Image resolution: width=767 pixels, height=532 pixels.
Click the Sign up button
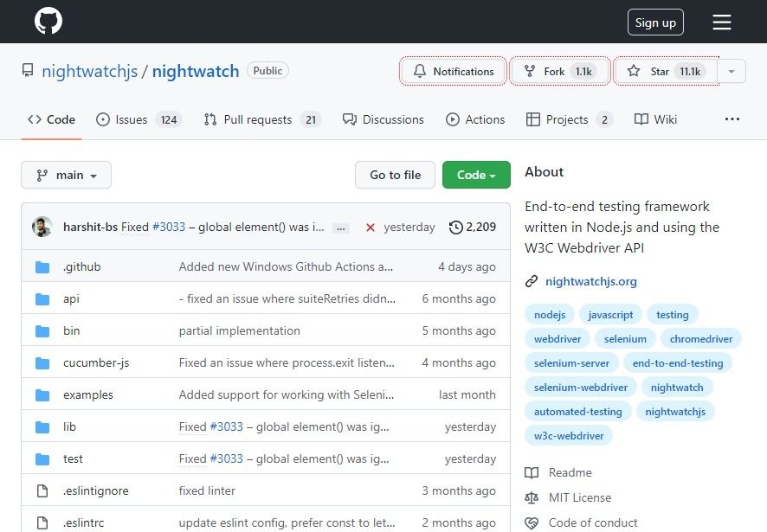pyautogui.click(x=655, y=22)
